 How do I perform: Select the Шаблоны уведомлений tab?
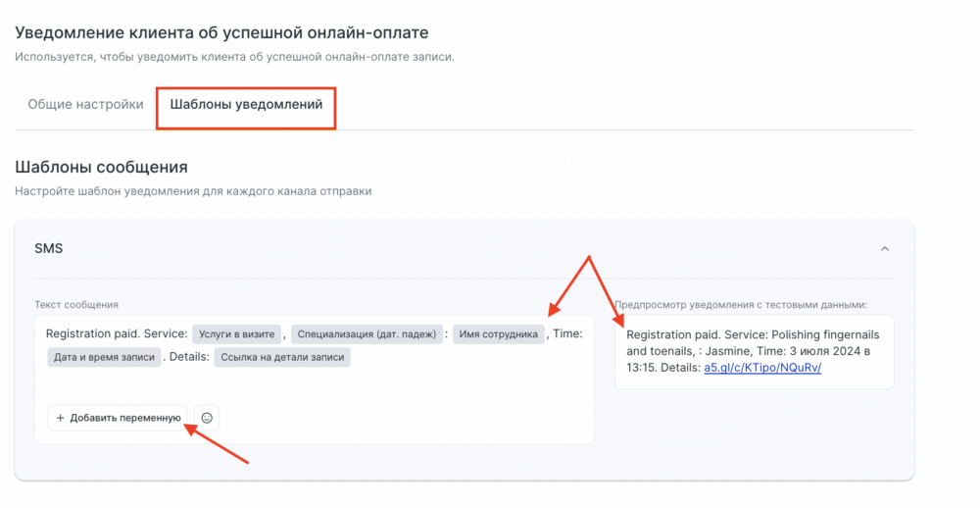click(246, 105)
